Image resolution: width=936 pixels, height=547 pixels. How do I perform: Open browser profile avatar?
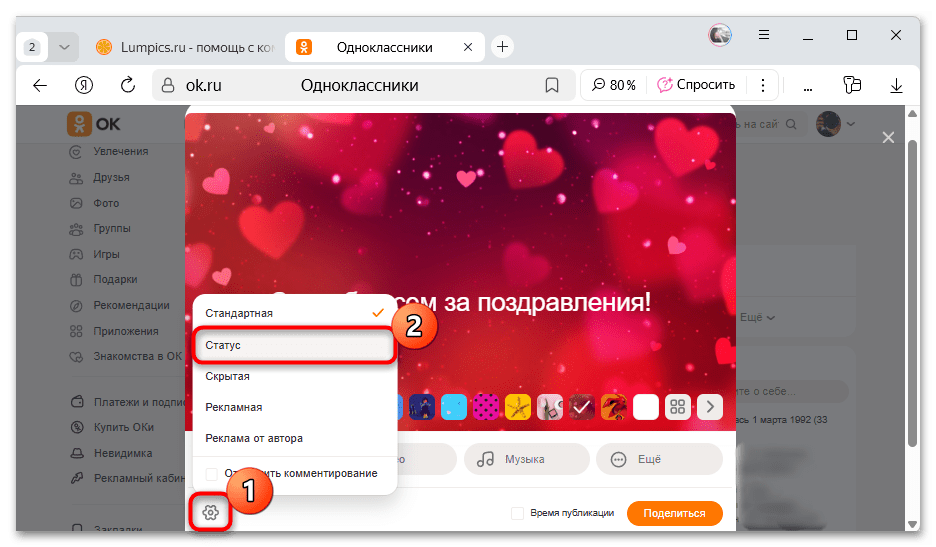(x=720, y=35)
